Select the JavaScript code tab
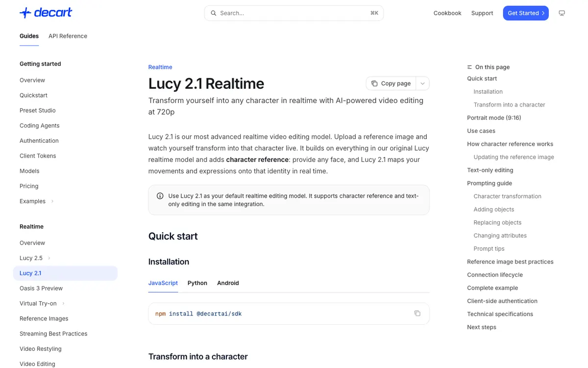This screenshot has height=368, width=588. (x=163, y=283)
